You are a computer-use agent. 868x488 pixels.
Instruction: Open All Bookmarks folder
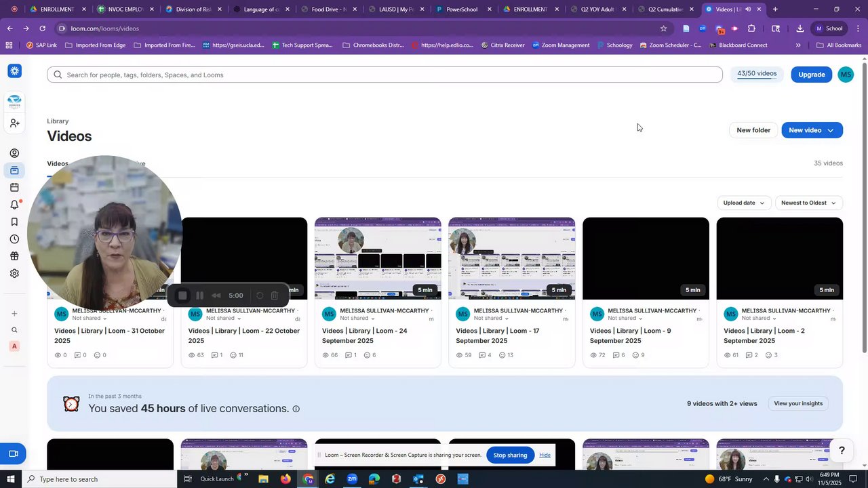[839, 45]
